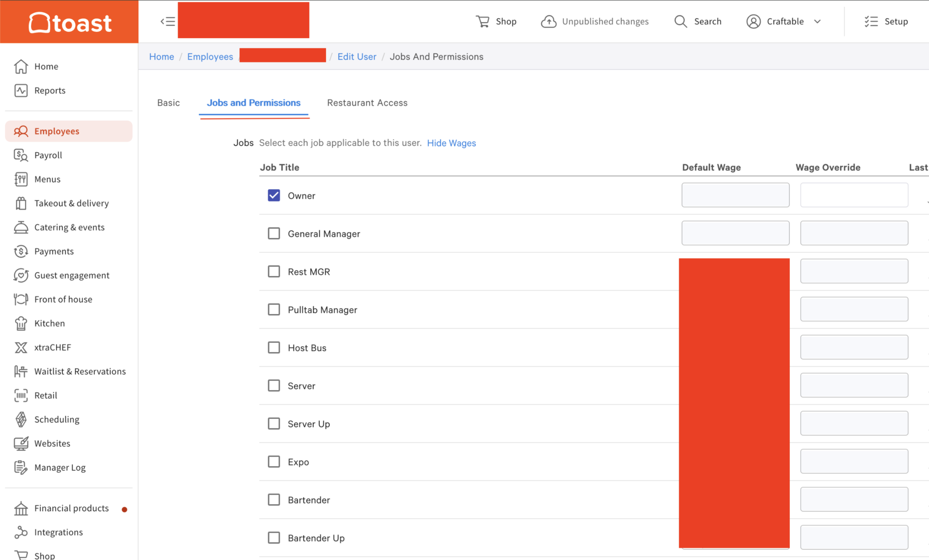Image resolution: width=929 pixels, height=560 pixels.
Task: Click the Manager Log notepad icon
Action: point(21,468)
